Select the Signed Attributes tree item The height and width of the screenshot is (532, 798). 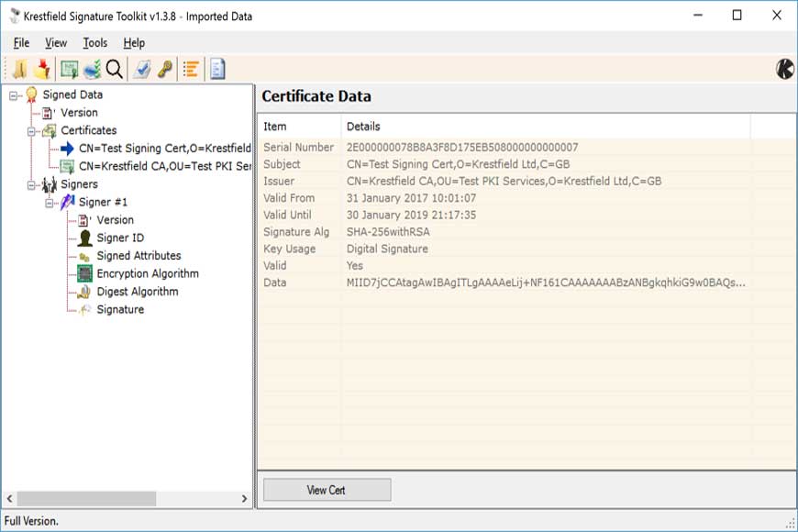point(139,256)
